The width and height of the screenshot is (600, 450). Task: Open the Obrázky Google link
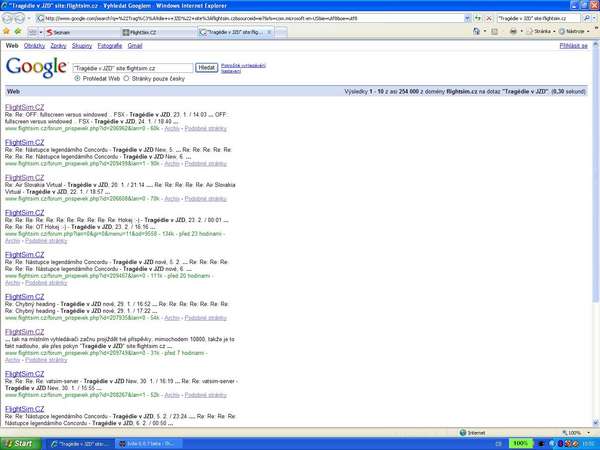[34, 46]
